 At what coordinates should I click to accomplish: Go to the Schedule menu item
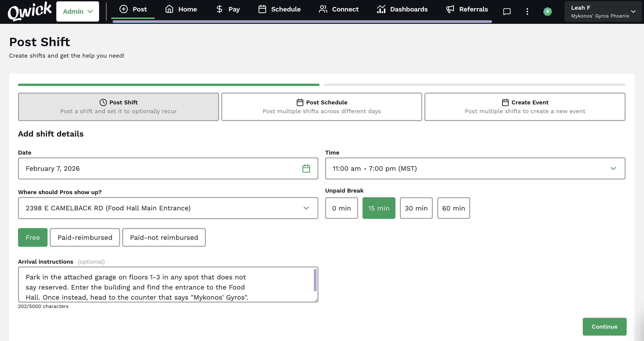click(279, 9)
